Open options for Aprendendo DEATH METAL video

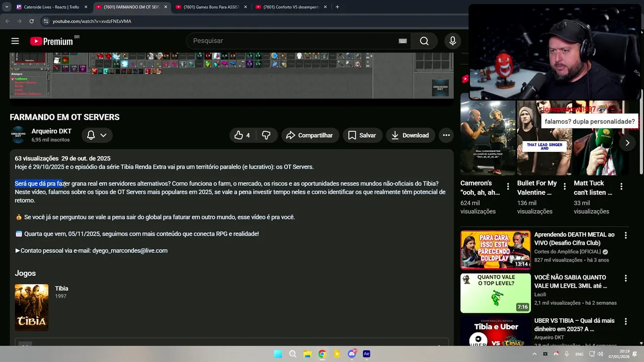625,235
